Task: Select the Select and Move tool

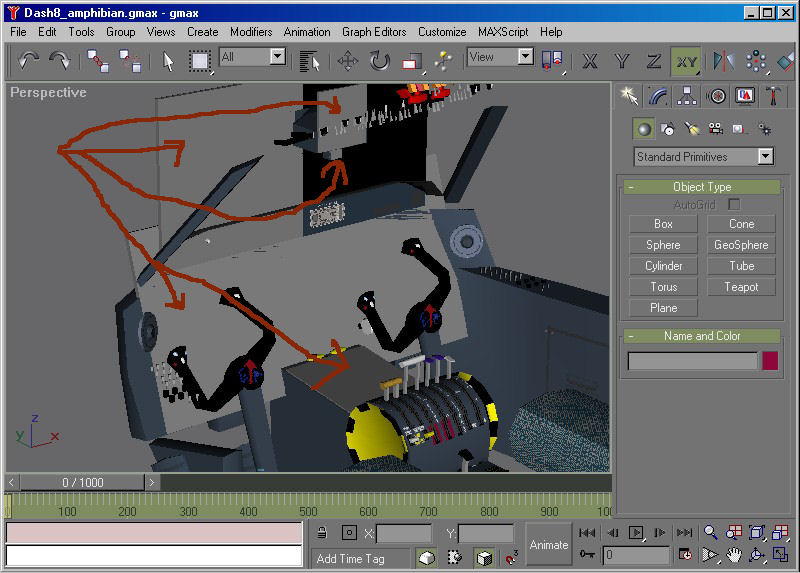Action: coord(348,61)
